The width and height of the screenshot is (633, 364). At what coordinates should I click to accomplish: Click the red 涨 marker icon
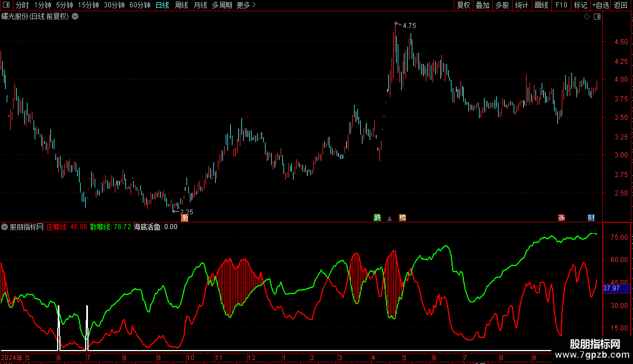[x=561, y=218]
